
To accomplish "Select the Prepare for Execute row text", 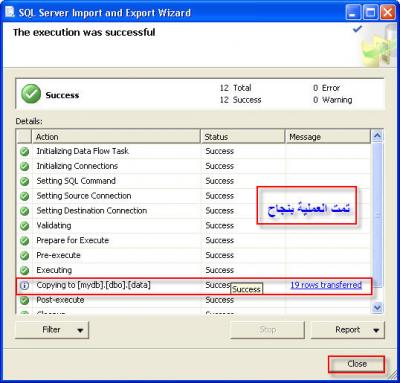I will click(x=73, y=240).
